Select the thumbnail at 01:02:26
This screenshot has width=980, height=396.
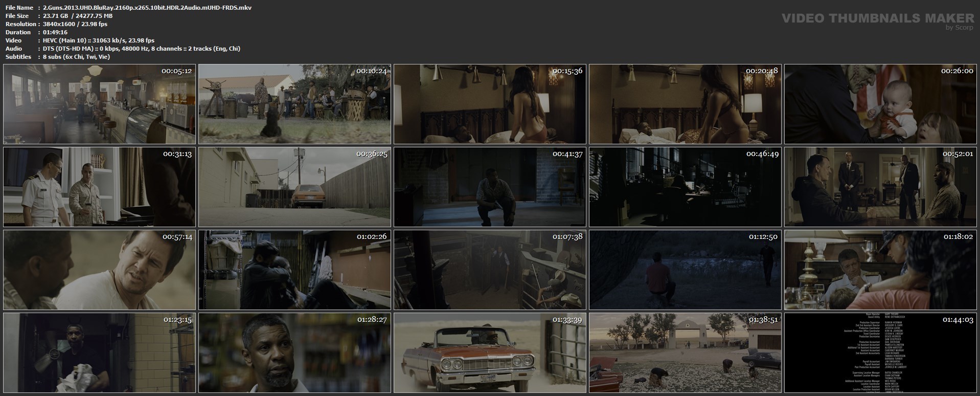[294, 270]
